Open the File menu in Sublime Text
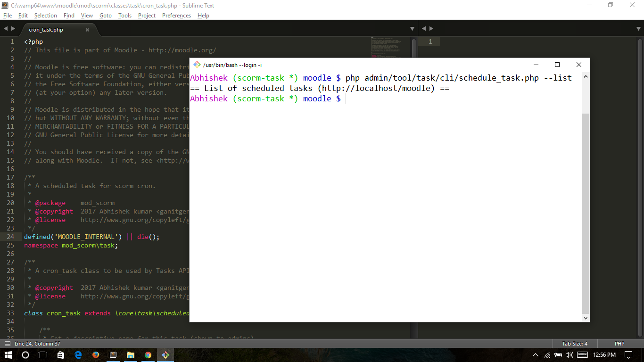The height and width of the screenshot is (362, 644). pos(7,16)
